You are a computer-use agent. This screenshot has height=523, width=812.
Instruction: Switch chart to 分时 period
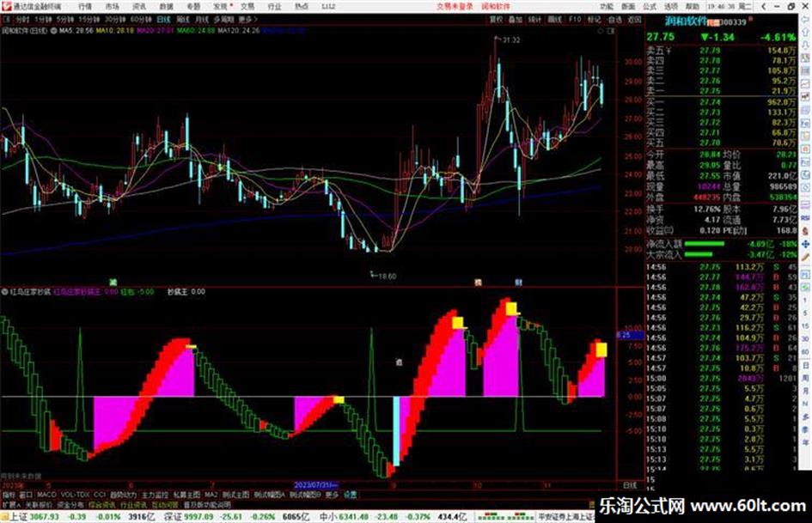tap(22, 19)
